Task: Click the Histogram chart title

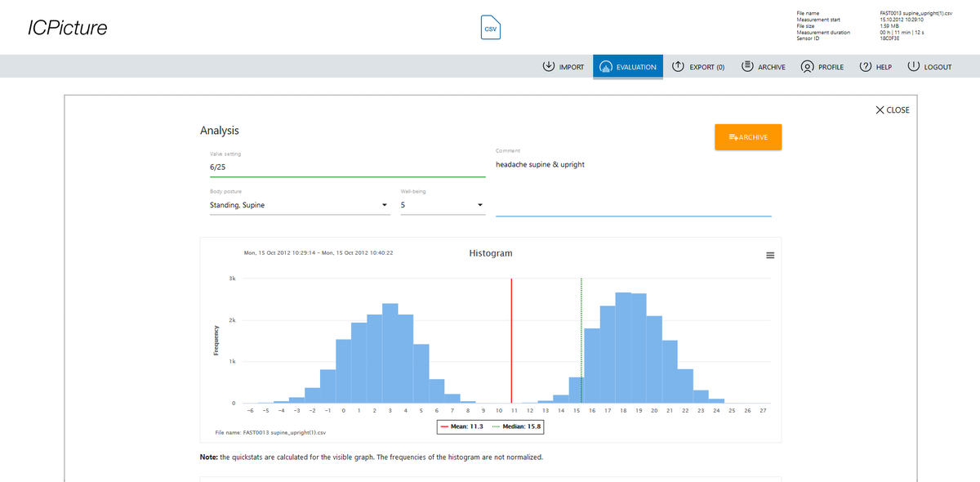Action: (491, 253)
